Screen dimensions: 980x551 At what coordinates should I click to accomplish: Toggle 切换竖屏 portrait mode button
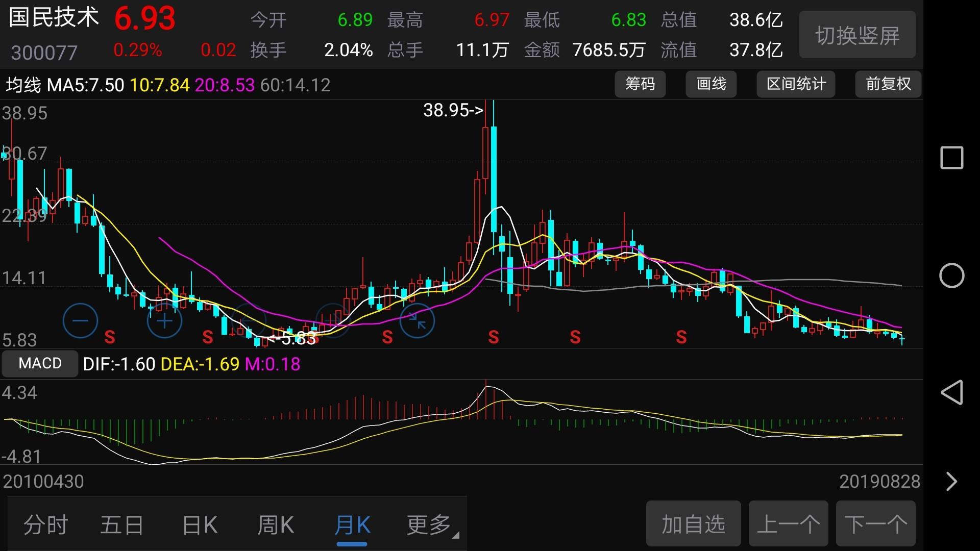coord(857,35)
